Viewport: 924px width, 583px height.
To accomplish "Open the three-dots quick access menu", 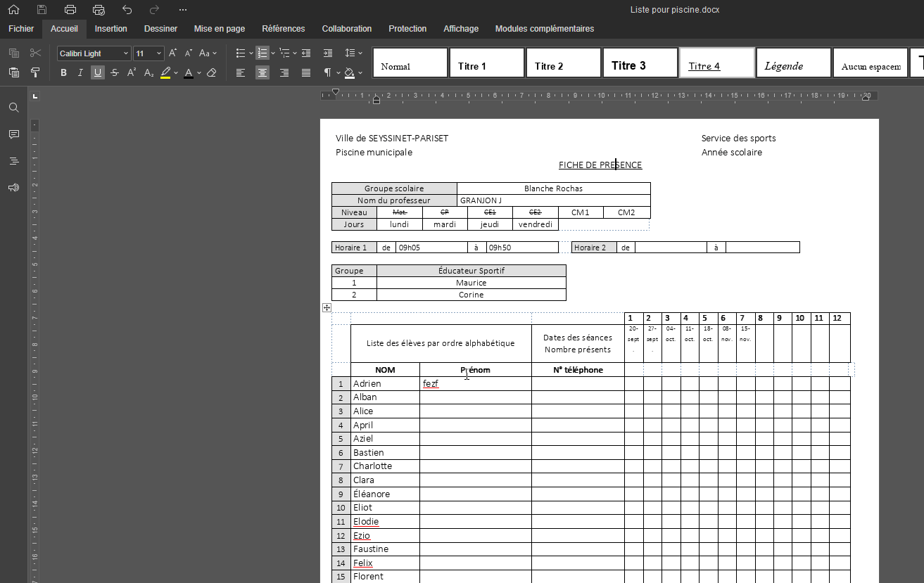I will (x=183, y=10).
